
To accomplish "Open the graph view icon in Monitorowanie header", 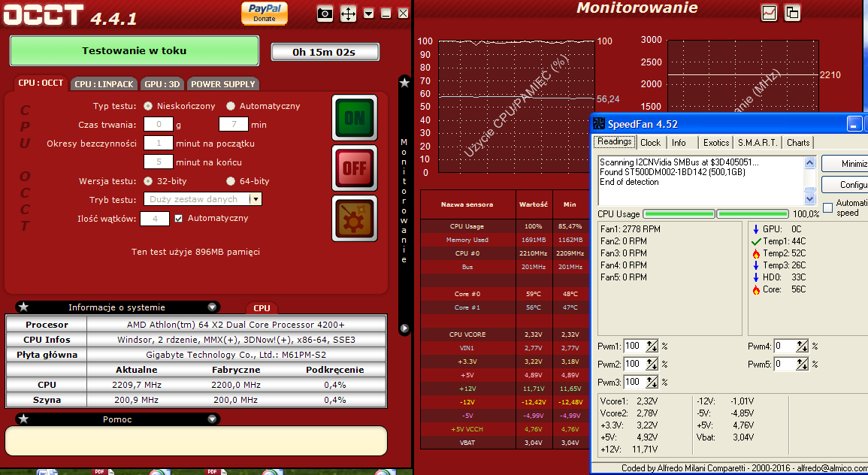I will 769,13.
